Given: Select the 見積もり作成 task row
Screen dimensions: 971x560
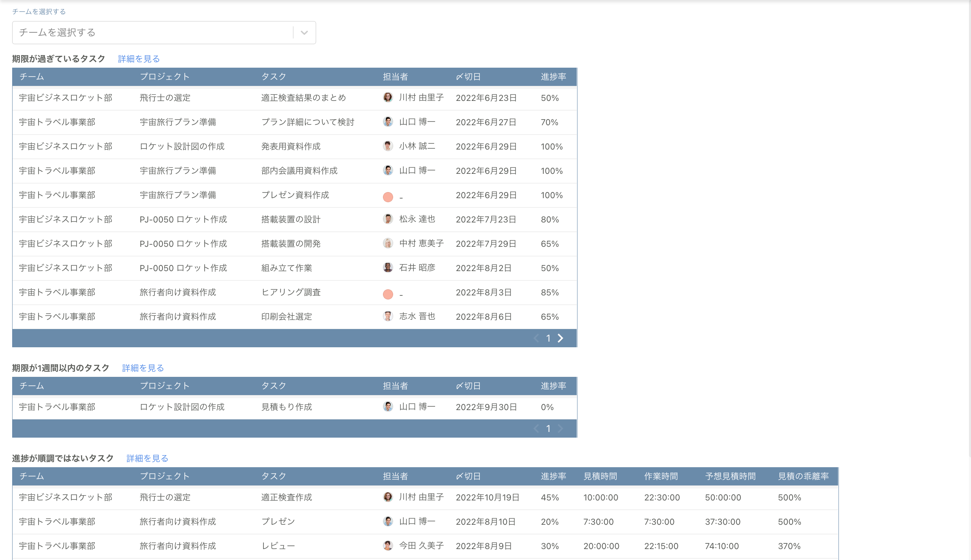Looking at the screenshot, I should tap(286, 407).
